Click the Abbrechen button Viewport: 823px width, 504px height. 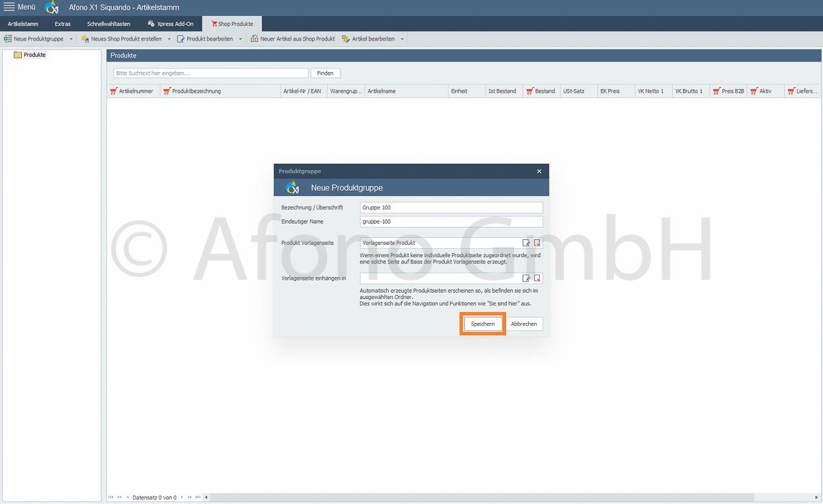(x=524, y=324)
